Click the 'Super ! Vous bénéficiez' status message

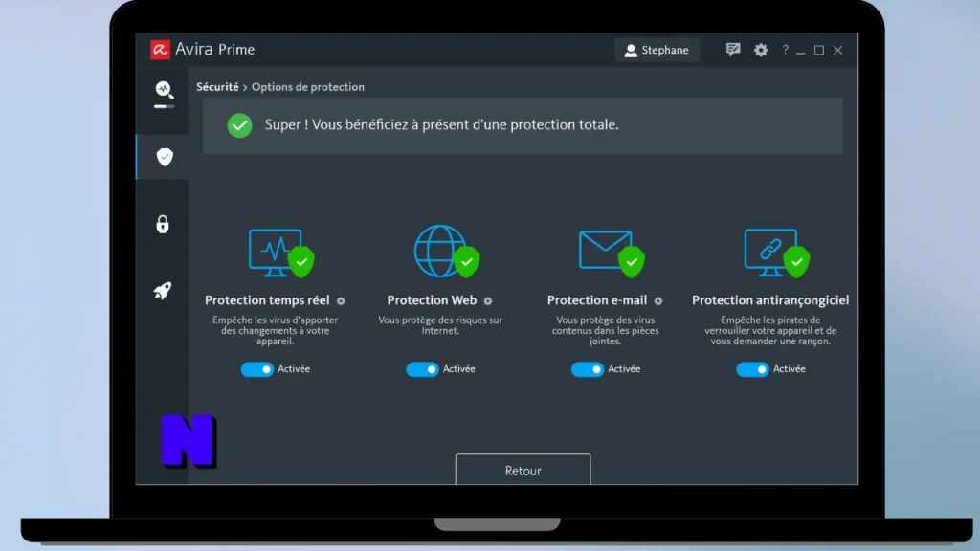point(441,125)
